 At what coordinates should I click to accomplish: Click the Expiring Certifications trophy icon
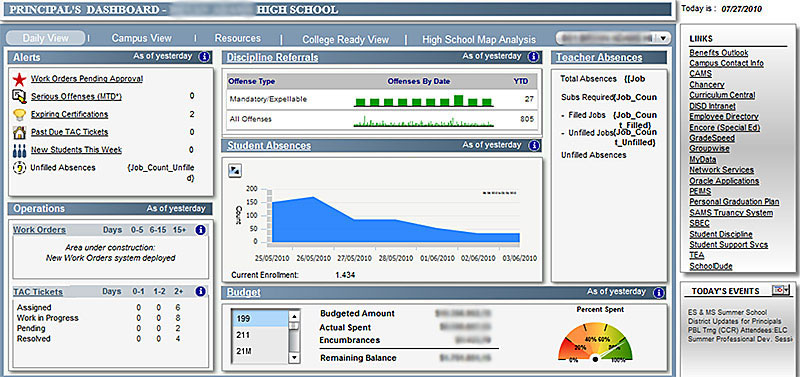click(19, 114)
